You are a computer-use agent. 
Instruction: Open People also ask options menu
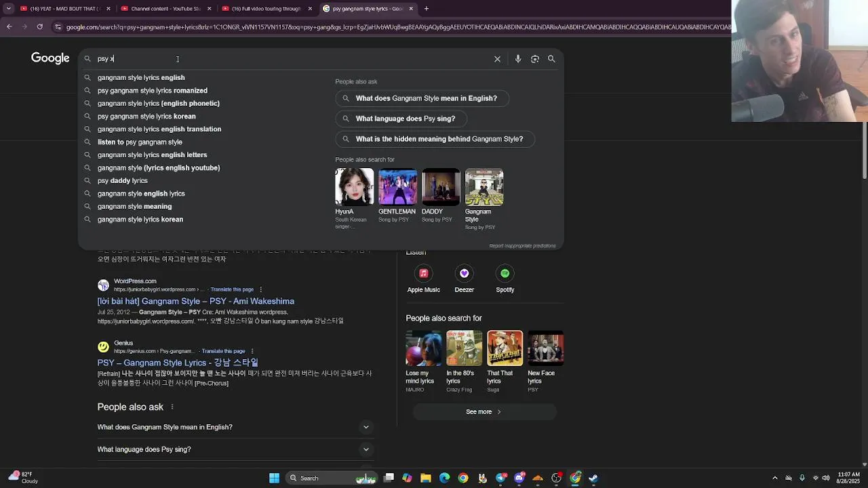click(172, 407)
